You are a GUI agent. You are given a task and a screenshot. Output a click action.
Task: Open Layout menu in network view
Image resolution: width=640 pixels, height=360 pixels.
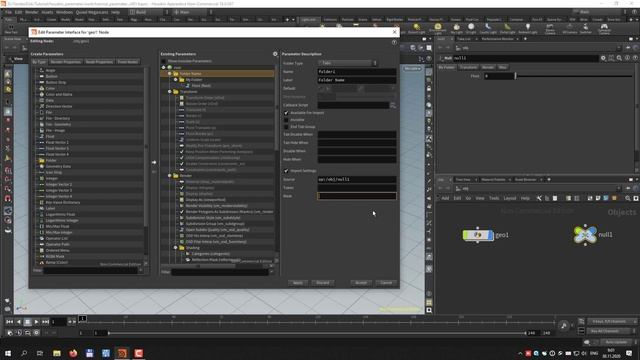pyautogui.click(x=509, y=198)
